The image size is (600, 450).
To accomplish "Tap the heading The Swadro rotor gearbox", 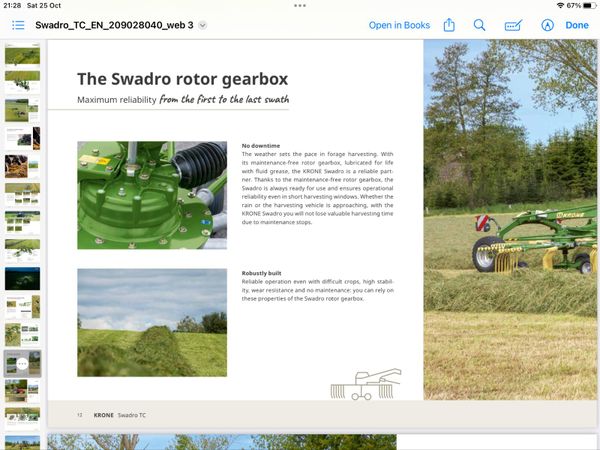I will click(x=183, y=79).
